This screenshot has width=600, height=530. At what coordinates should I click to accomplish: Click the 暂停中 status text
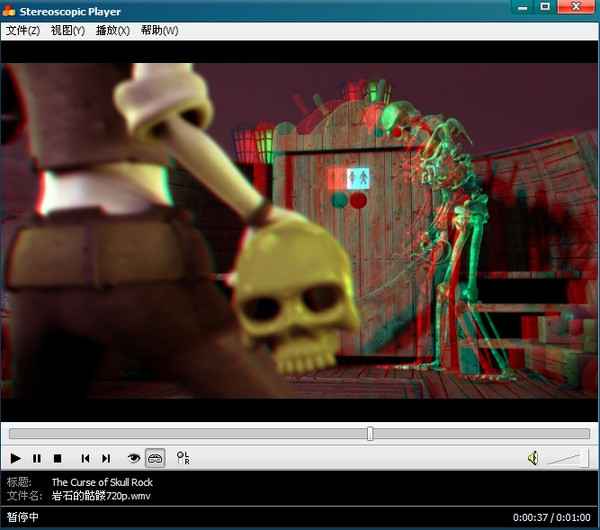point(23,517)
